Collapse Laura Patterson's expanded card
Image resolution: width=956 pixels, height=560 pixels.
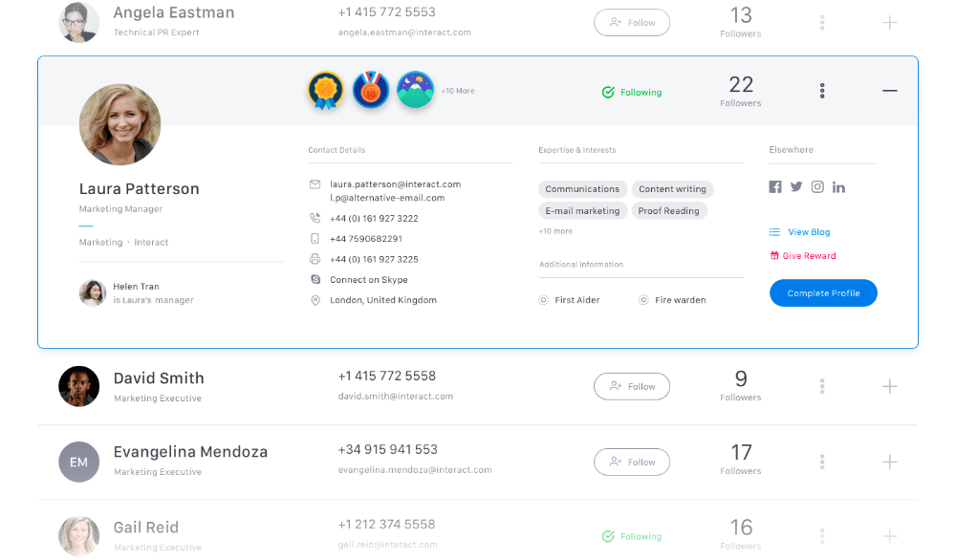890,91
